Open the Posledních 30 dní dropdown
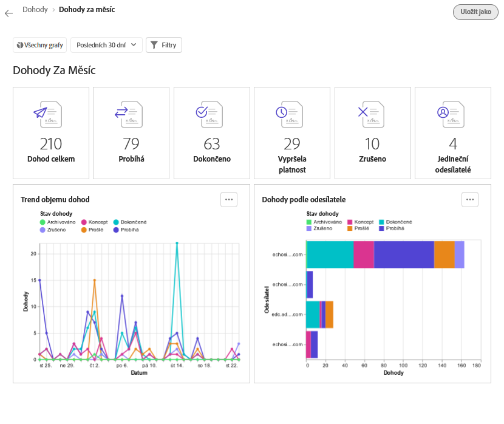Screen dimensions: 504x424 pos(106,45)
